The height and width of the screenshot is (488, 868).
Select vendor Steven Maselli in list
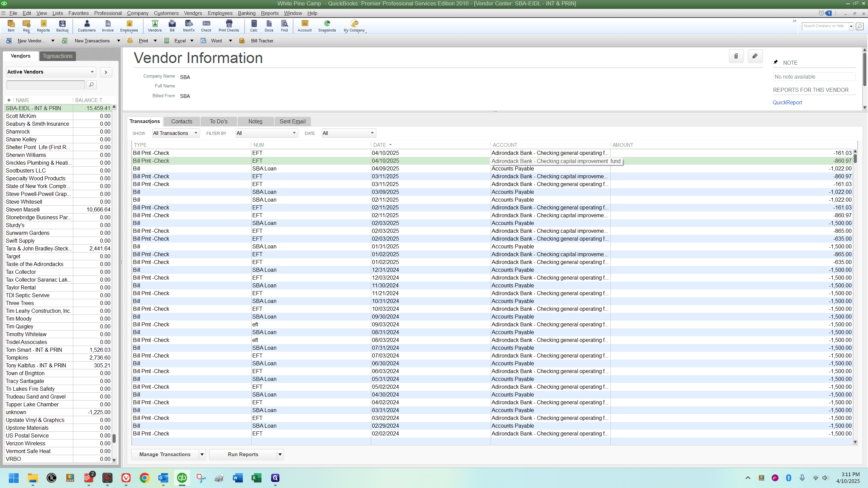point(58,209)
